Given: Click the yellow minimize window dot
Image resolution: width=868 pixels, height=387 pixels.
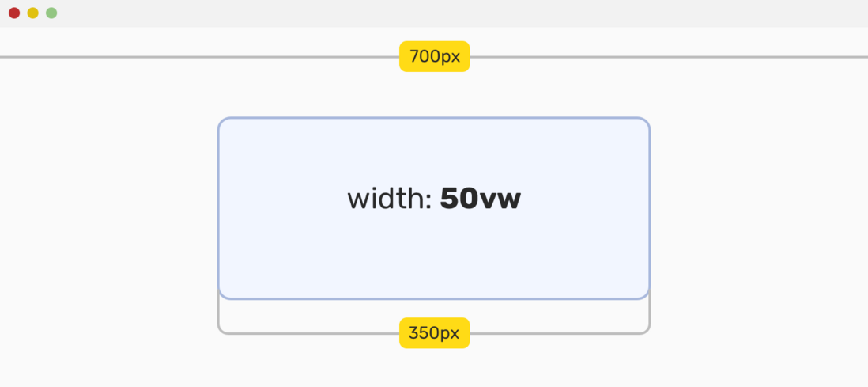Looking at the screenshot, I should (32, 13).
